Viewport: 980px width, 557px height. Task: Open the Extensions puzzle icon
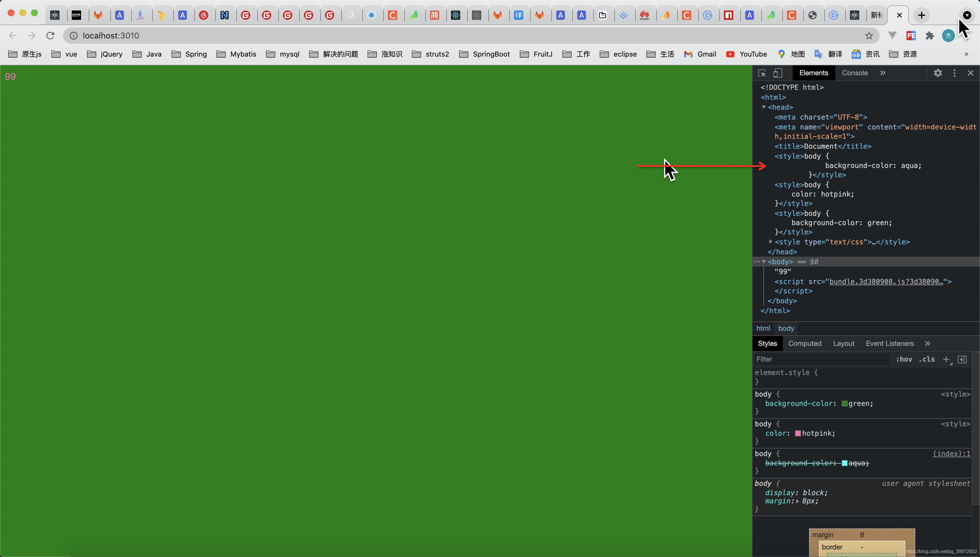tap(930, 36)
